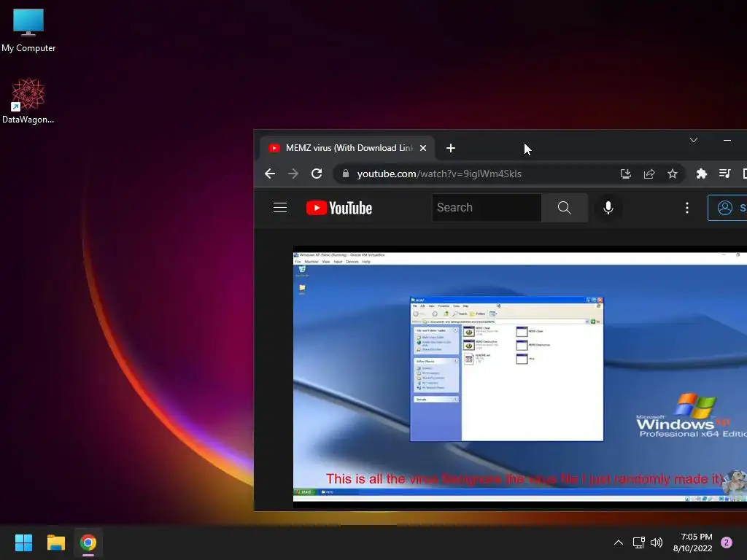Go forward in Chrome
Image resolution: width=747 pixels, height=560 pixels.
pos(293,174)
